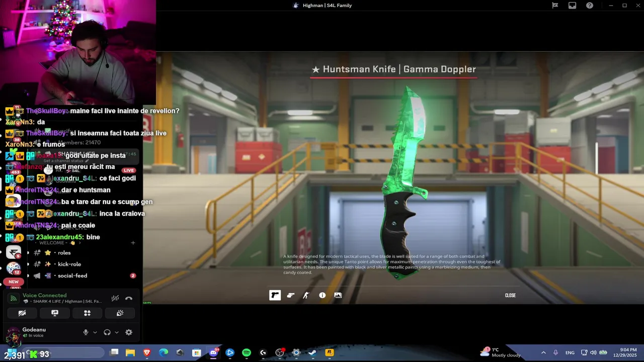The height and width of the screenshot is (362, 644).
Task: Open the Discord inbox icon
Action: [572, 6]
